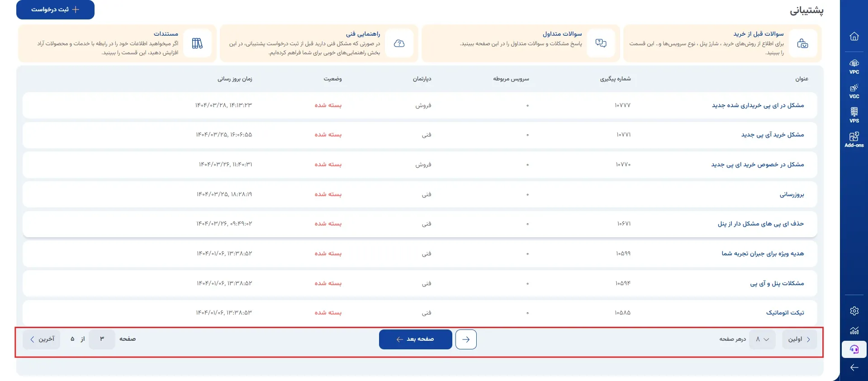The image size is (868, 381).
Task: Open the settings gear in sidebar
Action: 854,311
